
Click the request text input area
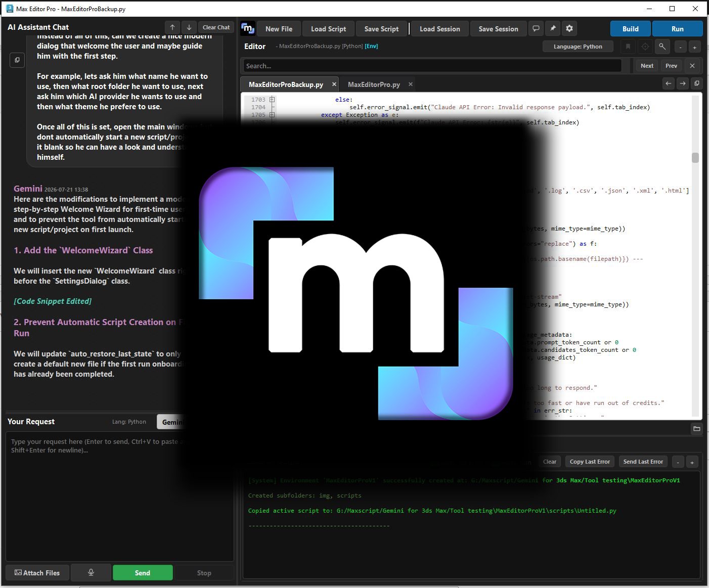point(120,496)
